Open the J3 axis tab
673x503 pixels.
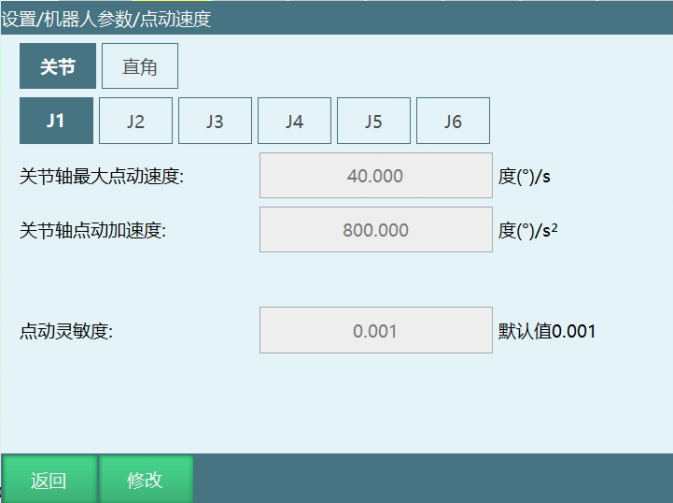coord(214,121)
